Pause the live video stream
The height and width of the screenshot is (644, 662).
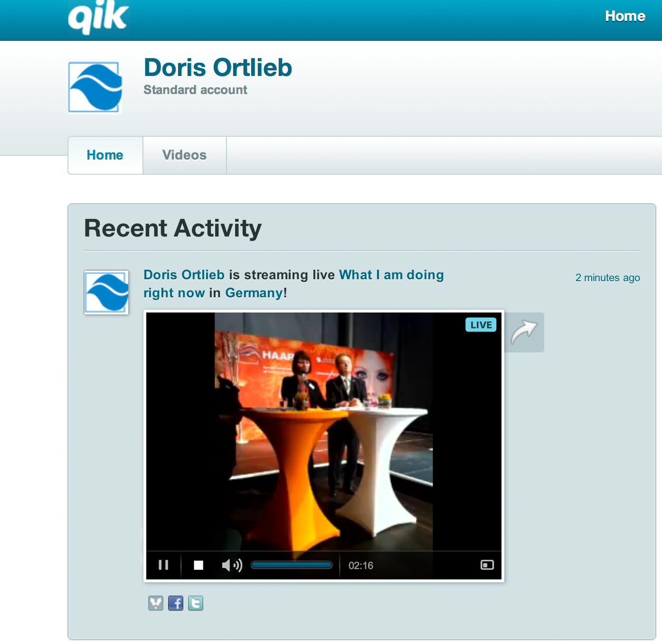tap(163, 565)
